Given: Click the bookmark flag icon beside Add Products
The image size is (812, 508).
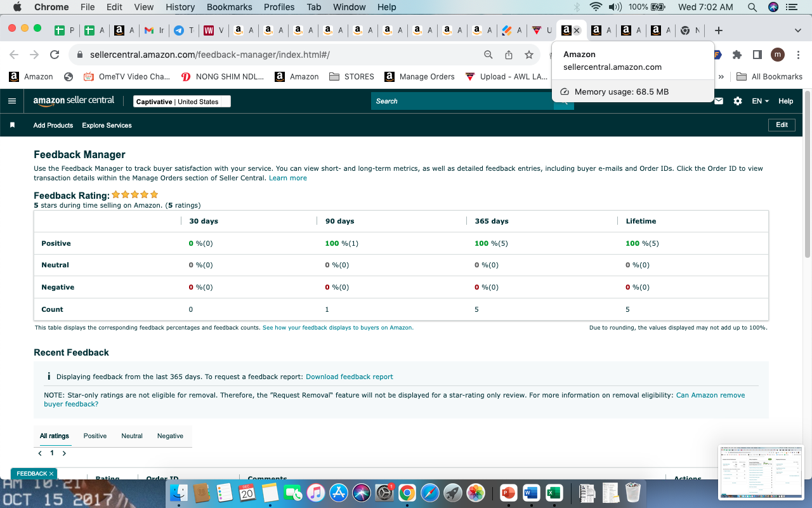Looking at the screenshot, I should point(12,125).
